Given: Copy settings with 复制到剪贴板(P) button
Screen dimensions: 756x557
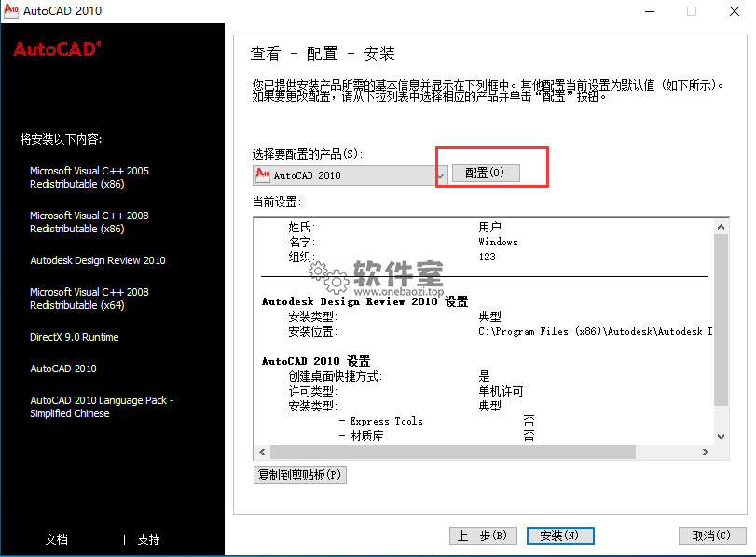Looking at the screenshot, I should tap(300, 475).
